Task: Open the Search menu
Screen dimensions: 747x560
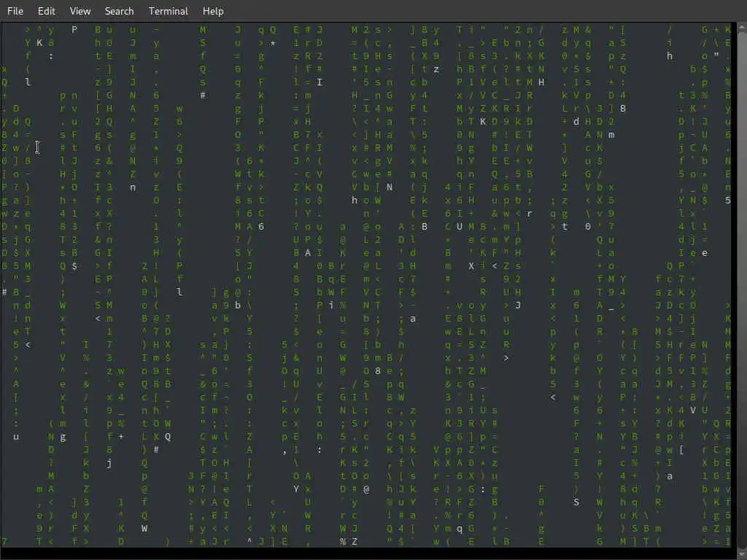Action: click(x=119, y=11)
